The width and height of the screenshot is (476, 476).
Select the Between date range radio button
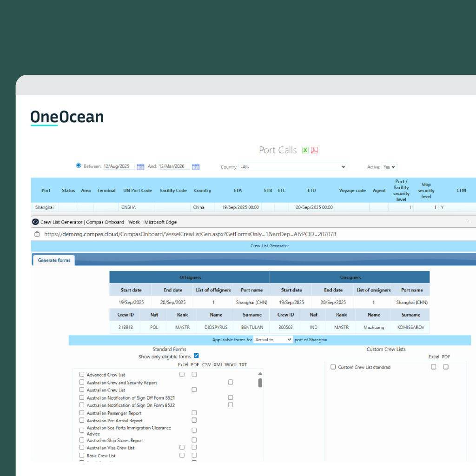click(79, 165)
